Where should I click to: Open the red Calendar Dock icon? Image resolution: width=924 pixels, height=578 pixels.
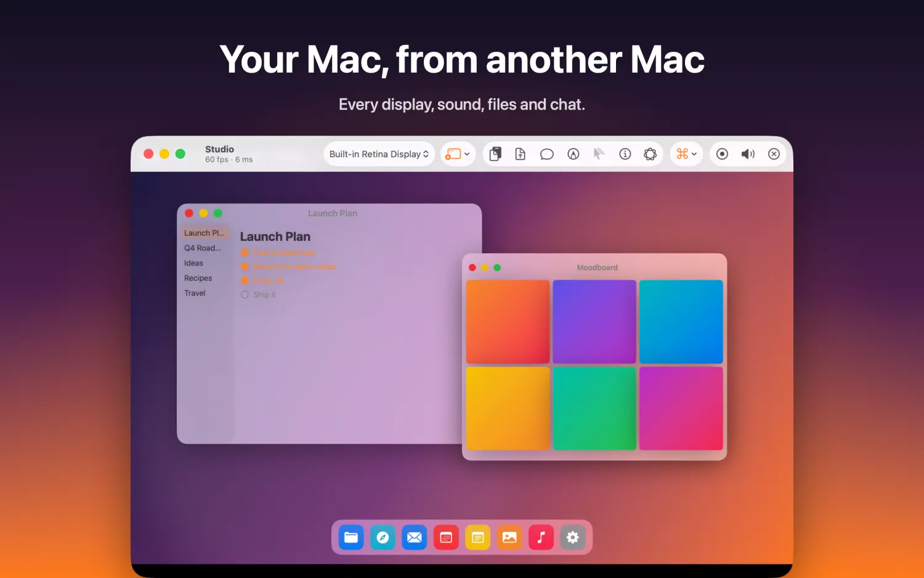(x=446, y=537)
